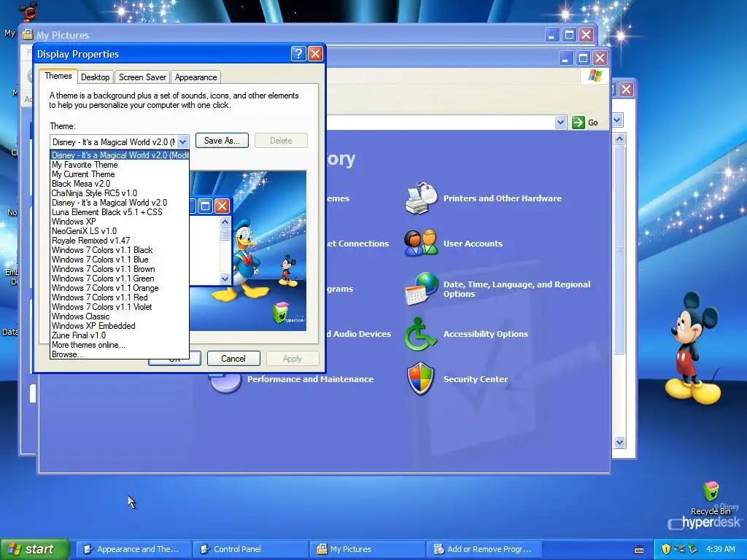
Task: Collapse the Theme dropdown arrow
Action: click(x=183, y=142)
